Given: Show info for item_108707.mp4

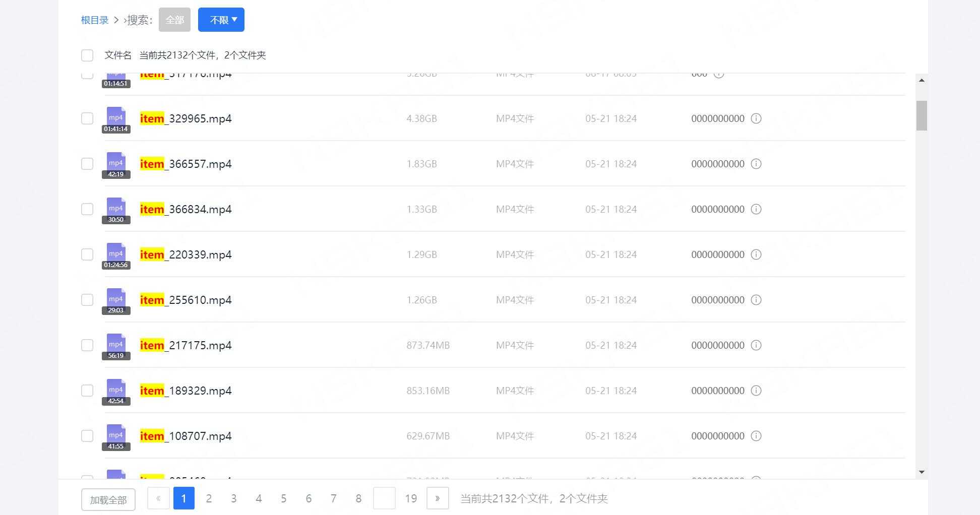Looking at the screenshot, I should click(x=756, y=436).
